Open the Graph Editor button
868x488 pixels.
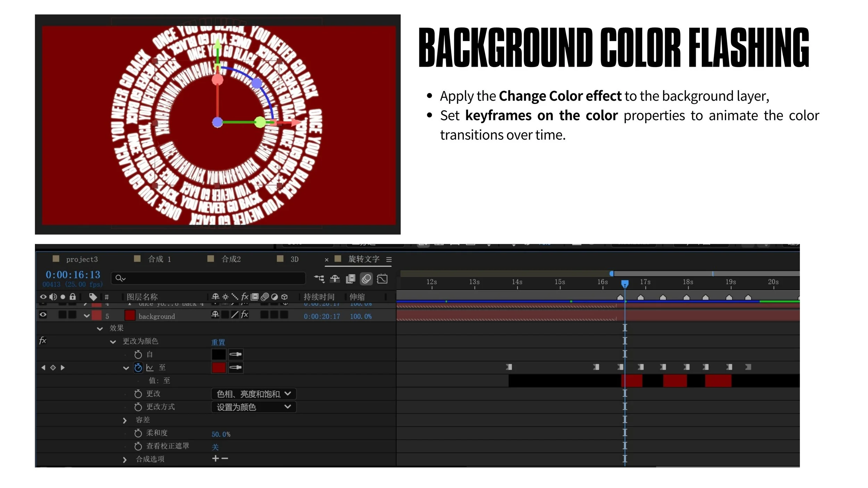coord(382,279)
